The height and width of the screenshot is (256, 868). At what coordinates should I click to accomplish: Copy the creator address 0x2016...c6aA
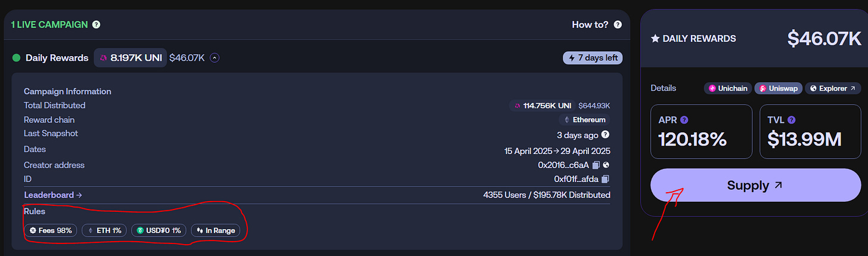[596, 165]
